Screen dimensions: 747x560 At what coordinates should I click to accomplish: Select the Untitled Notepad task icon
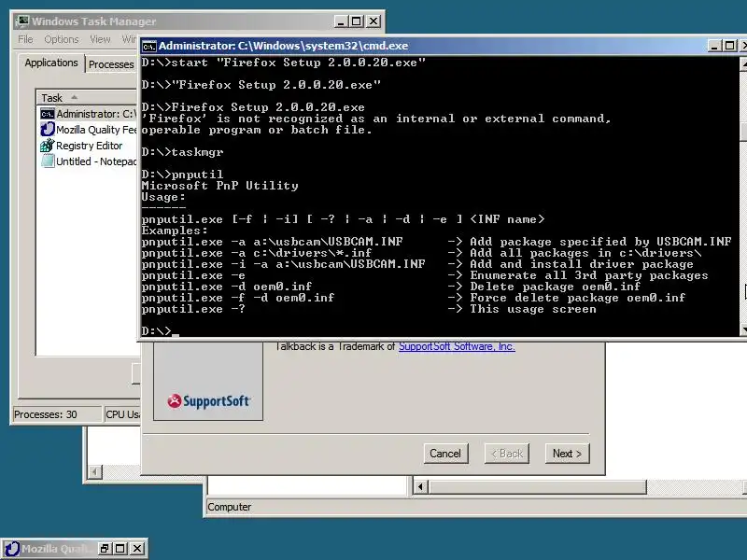click(x=48, y=161)
